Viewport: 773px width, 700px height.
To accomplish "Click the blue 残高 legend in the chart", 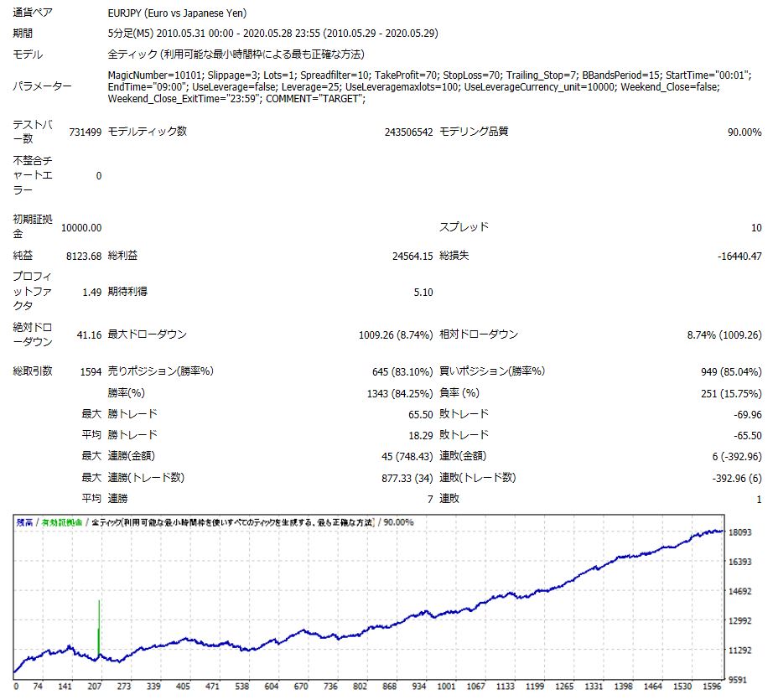I will (24, 522).
